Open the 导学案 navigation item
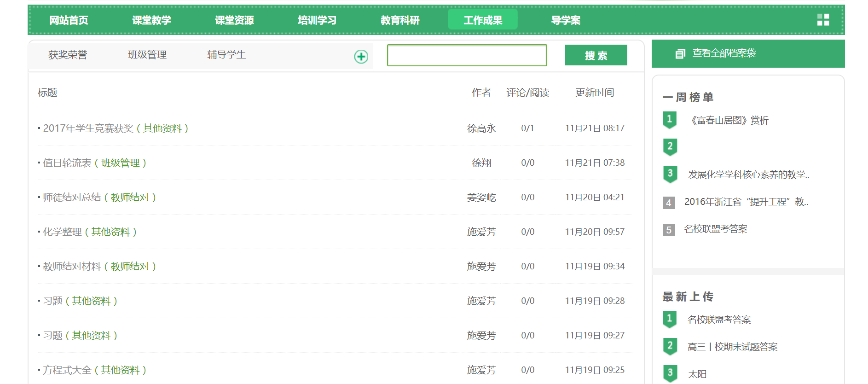868x384 pixels. point(566,20)
